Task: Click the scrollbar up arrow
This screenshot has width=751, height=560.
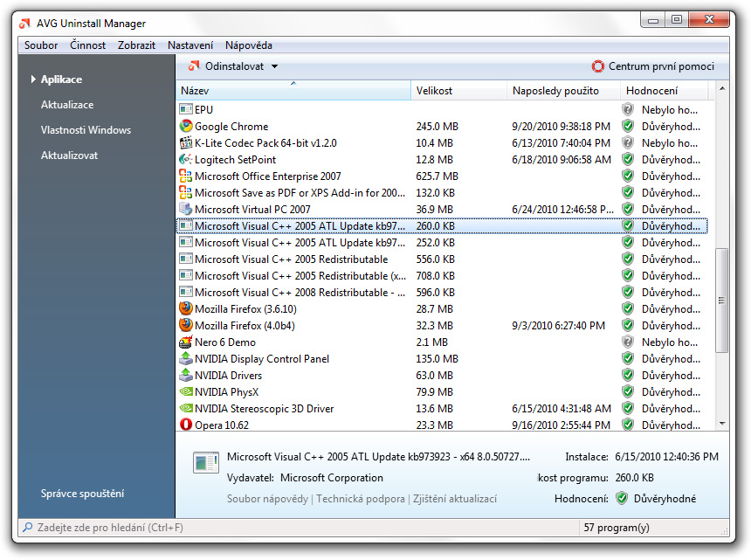Action: tap(722, 88)
